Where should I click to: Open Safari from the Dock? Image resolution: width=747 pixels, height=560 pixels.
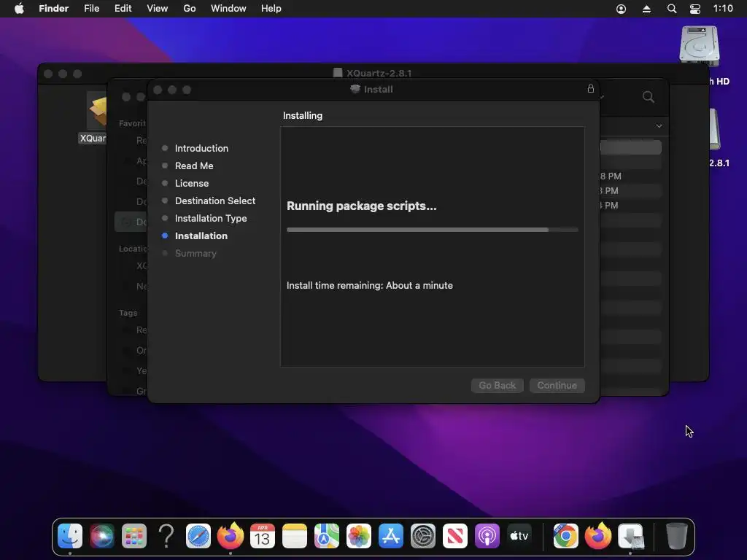pos(198,536)
